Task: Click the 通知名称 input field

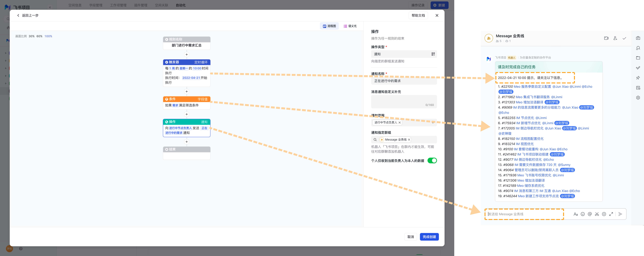Action: click(404, 81)
